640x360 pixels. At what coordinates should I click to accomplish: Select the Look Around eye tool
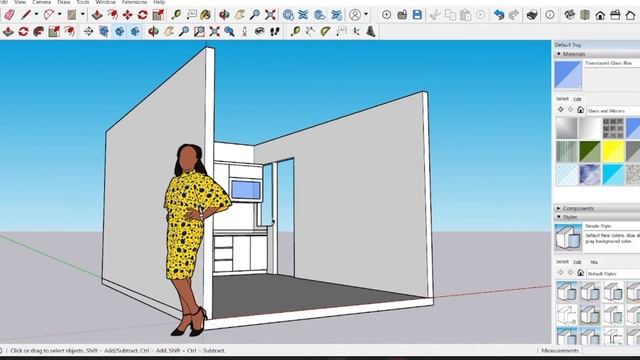[x=260, y=31]
